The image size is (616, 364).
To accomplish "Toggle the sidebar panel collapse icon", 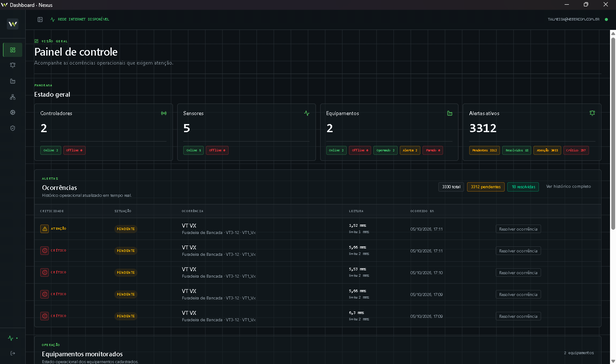I will pos(40,19).
